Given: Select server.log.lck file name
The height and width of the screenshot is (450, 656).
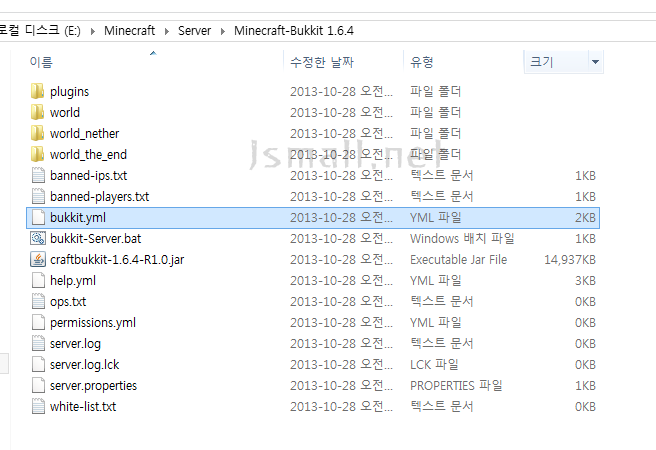Looking at the screenshot, I should (x=85, y=364).
